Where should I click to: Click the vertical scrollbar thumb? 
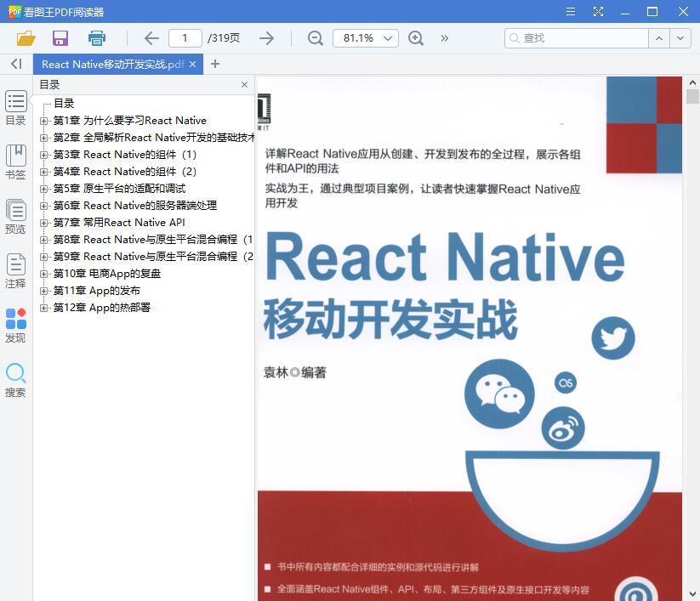(692, 96)
